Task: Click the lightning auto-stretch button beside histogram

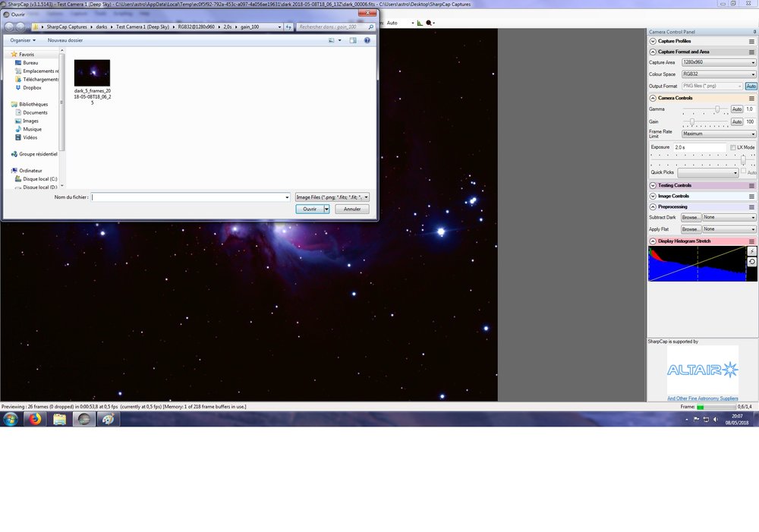Action: [751, 251]
